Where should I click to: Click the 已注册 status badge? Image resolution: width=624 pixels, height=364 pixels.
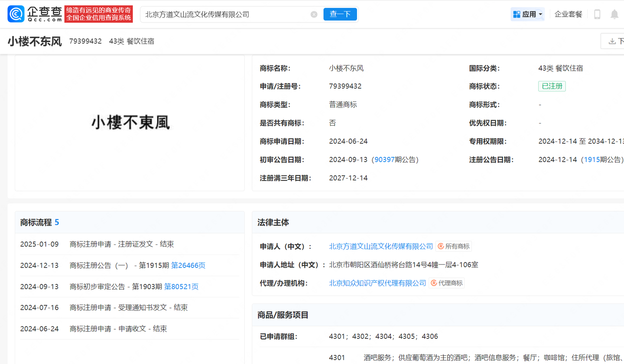(x=552, y=86)
